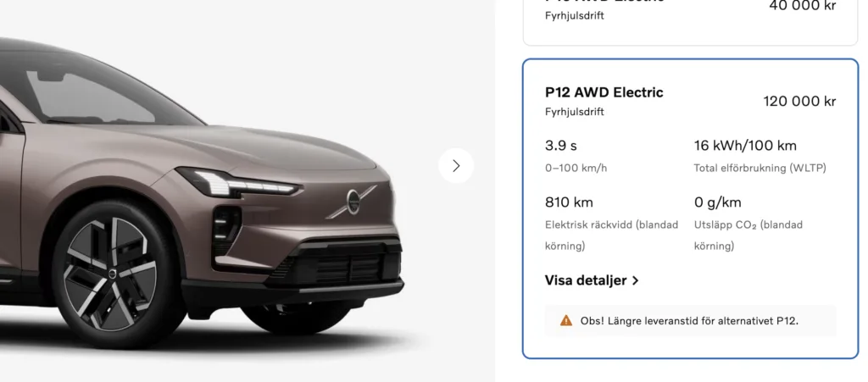
Task: Click the Total elförbrukning (WLTP) label
Action: 759,168
